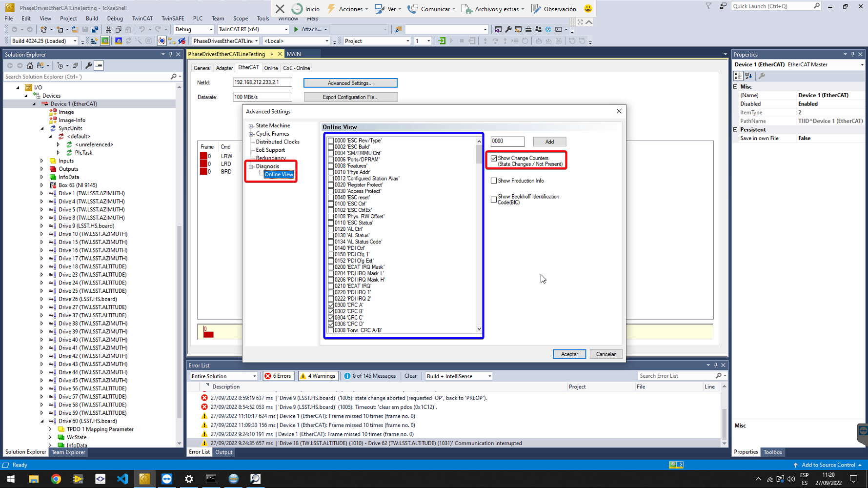Click Clear in the Error List

click(x=410, y=376)
